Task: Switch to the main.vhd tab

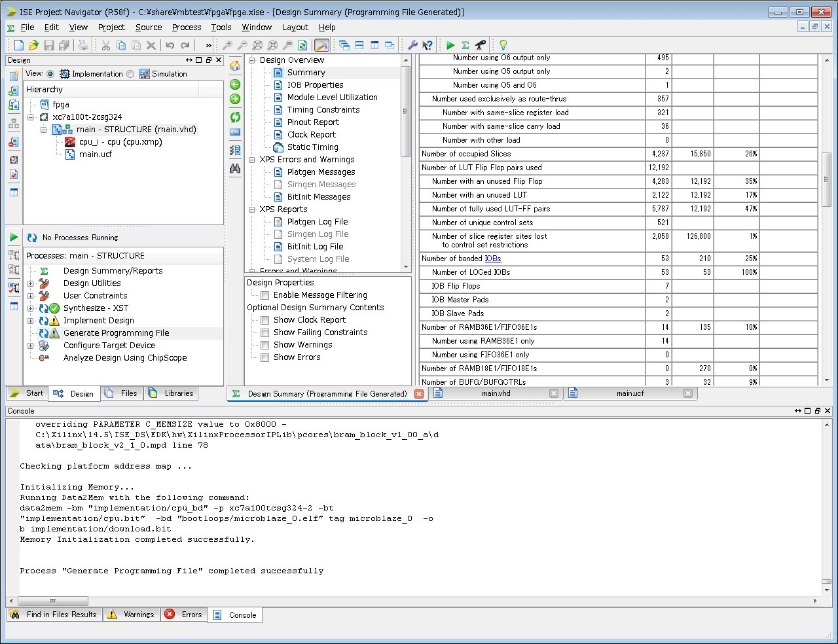Action: click(x=496, y=393)
